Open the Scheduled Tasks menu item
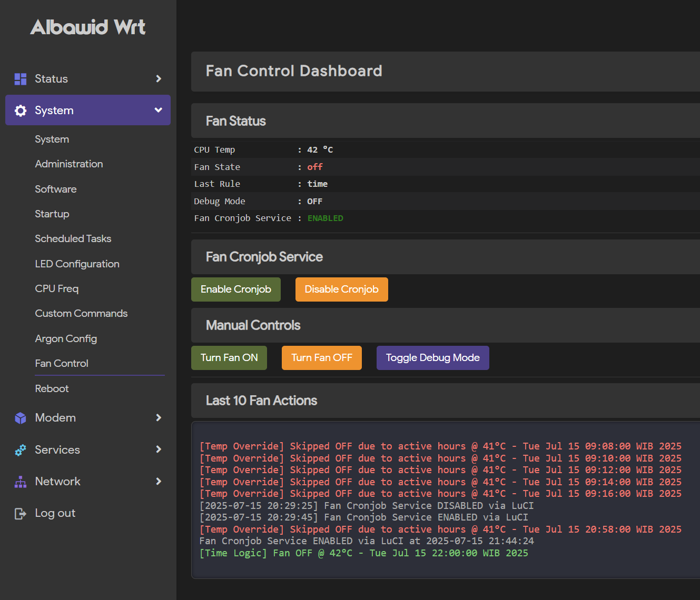Screen dimensions: 700x600 (73, 239)
